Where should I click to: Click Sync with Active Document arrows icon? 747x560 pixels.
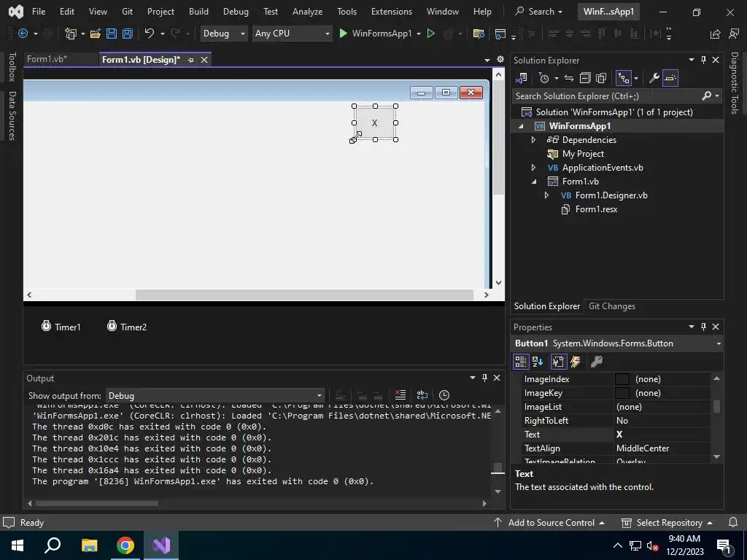(569, 77)
